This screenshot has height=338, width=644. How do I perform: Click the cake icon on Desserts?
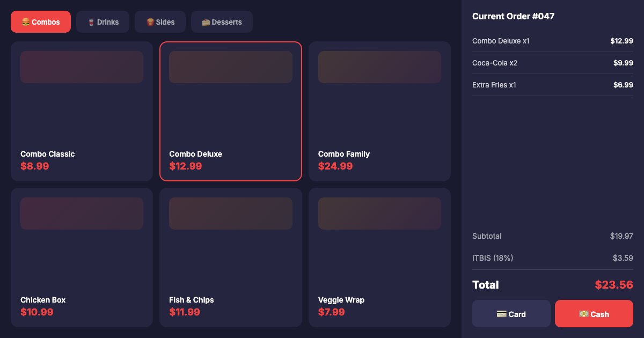206,22
